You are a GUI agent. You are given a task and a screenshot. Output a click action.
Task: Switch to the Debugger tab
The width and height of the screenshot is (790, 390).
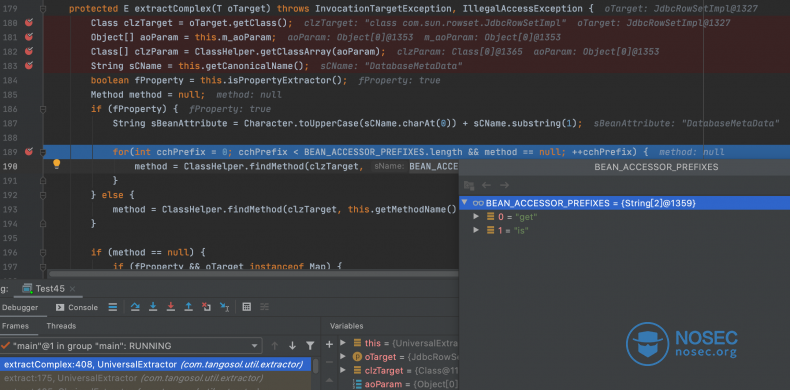point(19,307)
